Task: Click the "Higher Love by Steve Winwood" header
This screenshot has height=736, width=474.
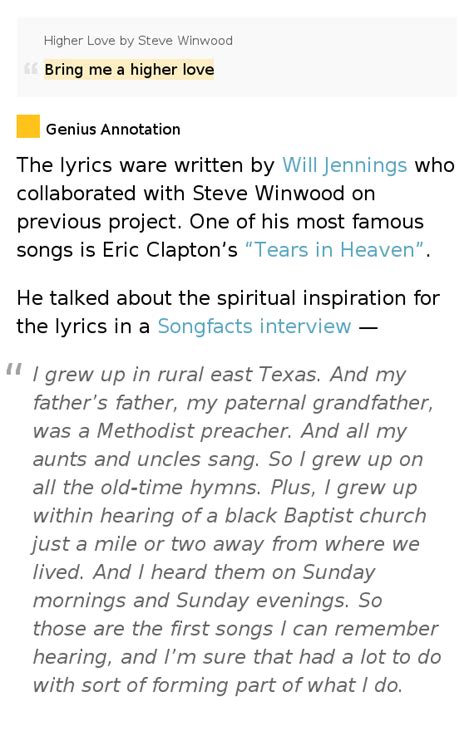Action: click(138, 41)
